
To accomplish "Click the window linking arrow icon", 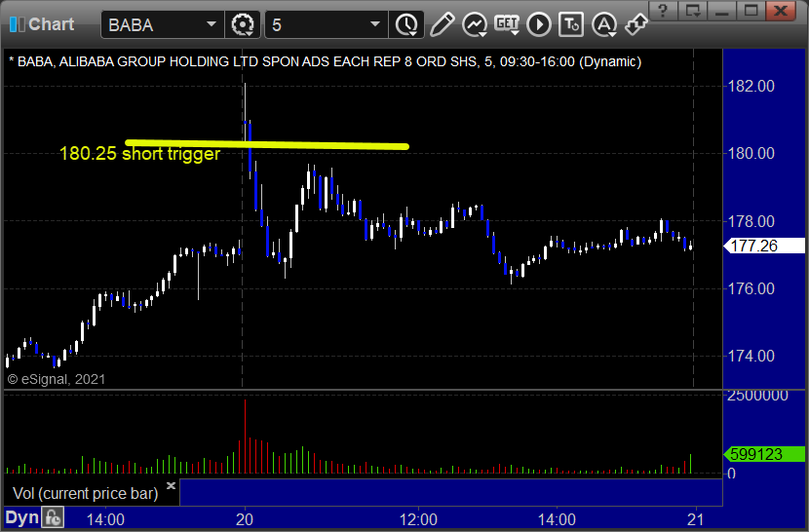I will [636, 24].
